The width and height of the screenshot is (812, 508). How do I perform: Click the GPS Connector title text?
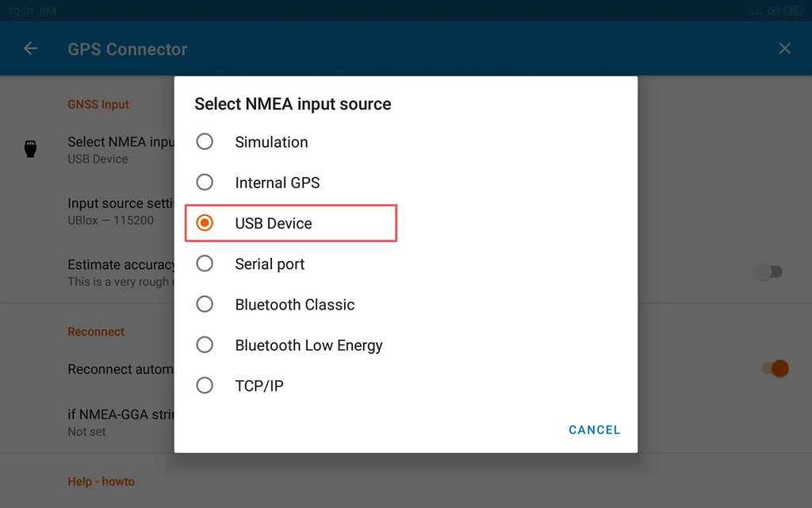[x=128, y=49]
